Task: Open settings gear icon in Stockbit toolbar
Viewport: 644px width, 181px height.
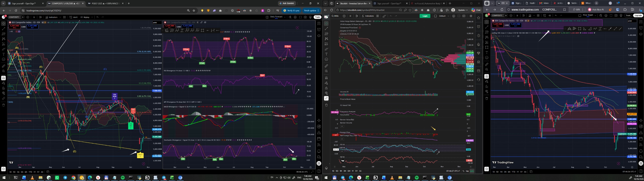Action: pos(454,16)
